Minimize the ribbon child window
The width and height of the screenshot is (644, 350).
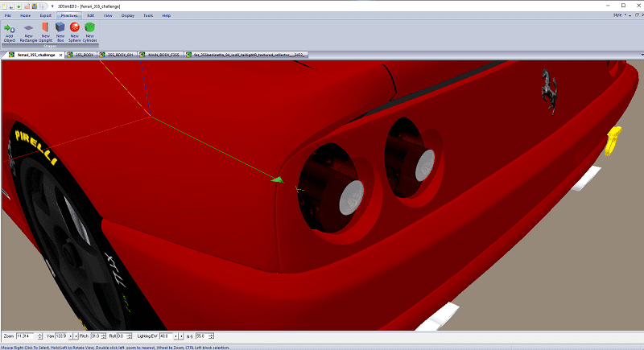630,15
